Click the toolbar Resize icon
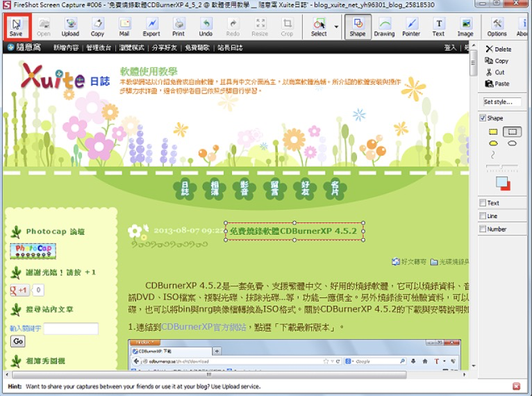Screen dimensions: 532x396 [260, 27]
